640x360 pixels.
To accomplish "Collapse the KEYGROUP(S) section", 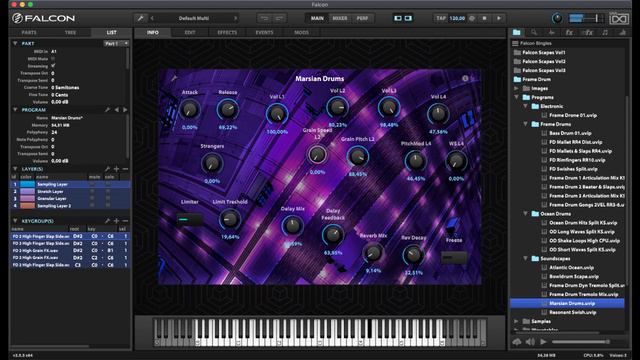I will (15, 221).
